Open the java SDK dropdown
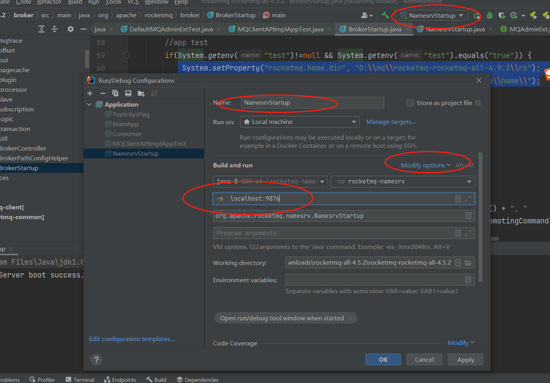550x383 pixels. click(x=270, y=181)
